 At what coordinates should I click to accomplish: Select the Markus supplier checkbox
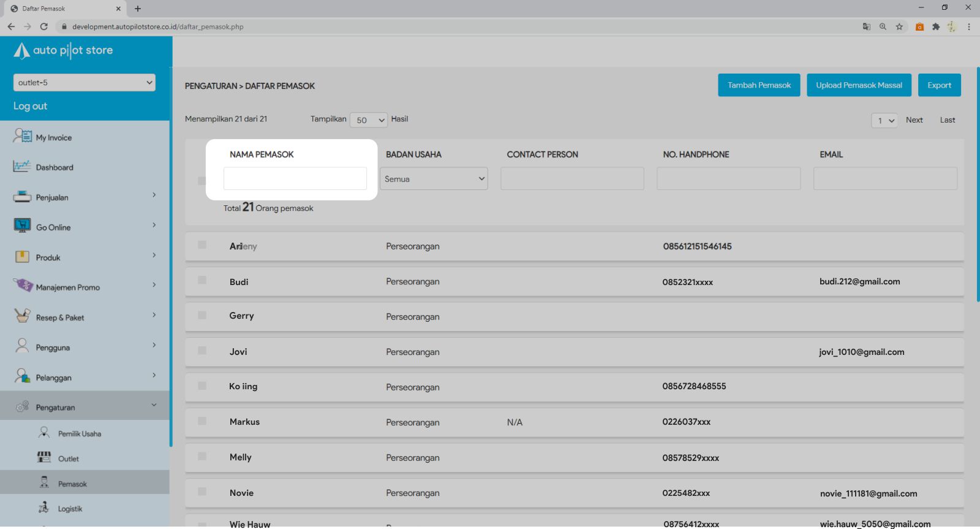[202, 421]
